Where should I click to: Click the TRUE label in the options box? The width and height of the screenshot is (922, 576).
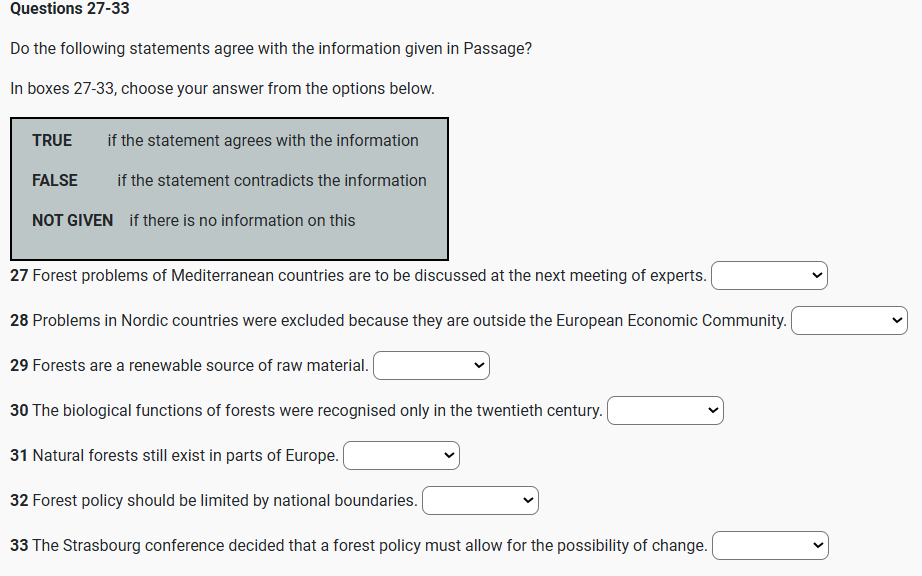point(52,141)
